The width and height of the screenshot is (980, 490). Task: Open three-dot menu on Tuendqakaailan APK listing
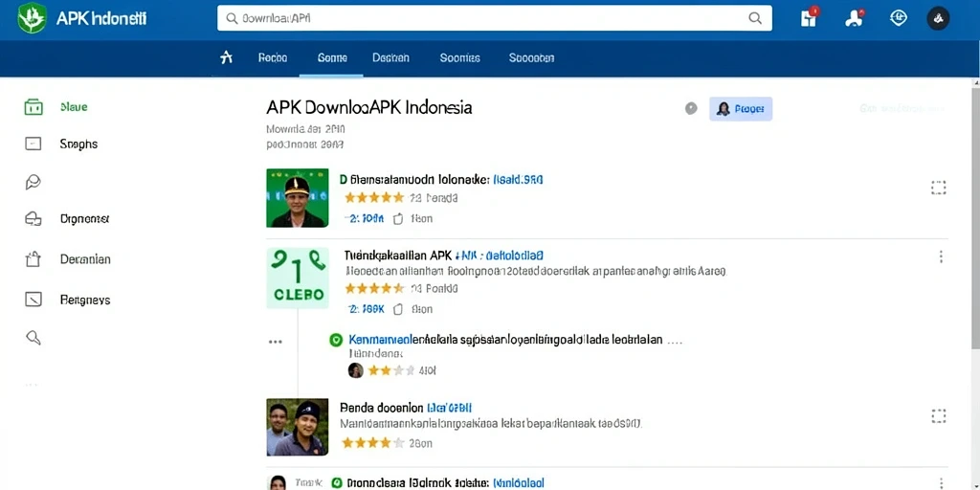941,256
